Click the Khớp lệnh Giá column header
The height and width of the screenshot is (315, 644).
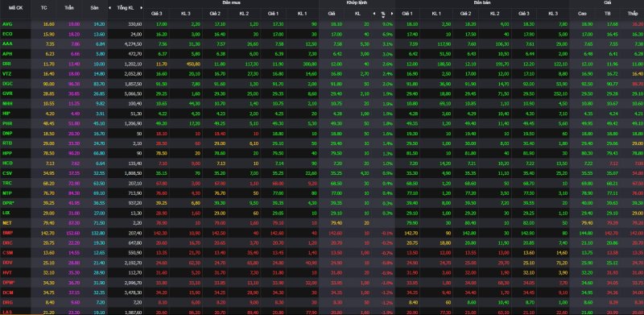[332, 14]
